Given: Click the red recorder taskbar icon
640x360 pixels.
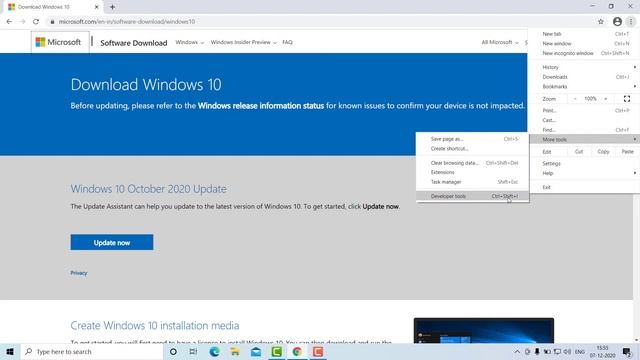Looking at the screenshot, I should pos(318,351).
